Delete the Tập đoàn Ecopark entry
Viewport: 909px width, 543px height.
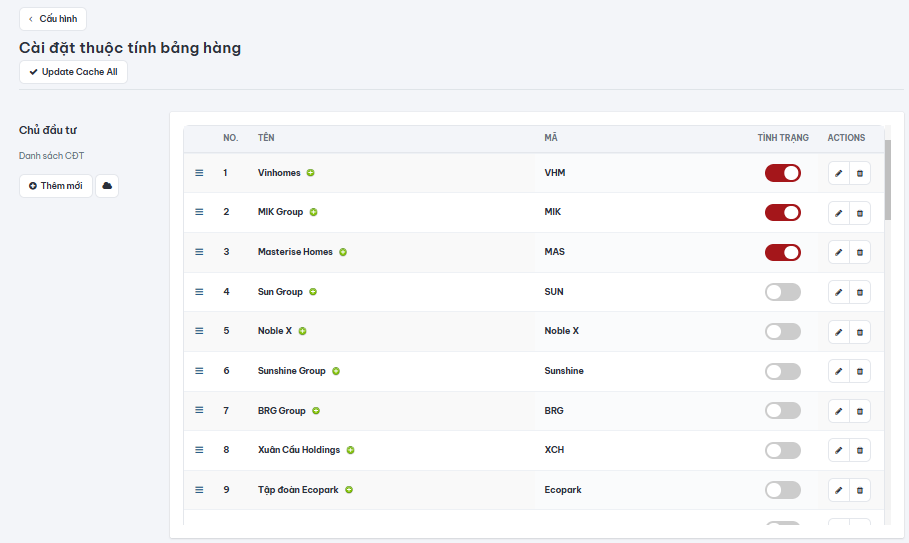[860, 490]
